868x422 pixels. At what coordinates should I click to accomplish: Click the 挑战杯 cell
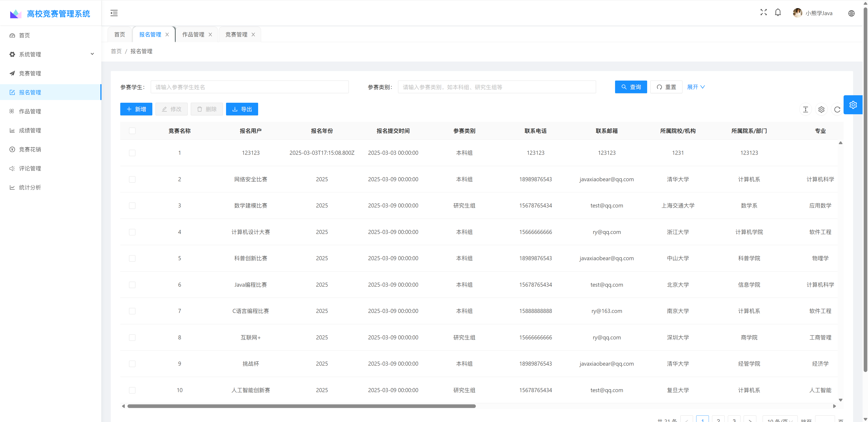click(251, 364)
